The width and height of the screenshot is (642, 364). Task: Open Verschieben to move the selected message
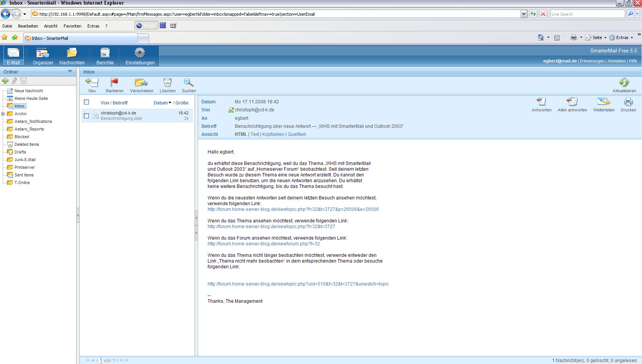point(141,85)
